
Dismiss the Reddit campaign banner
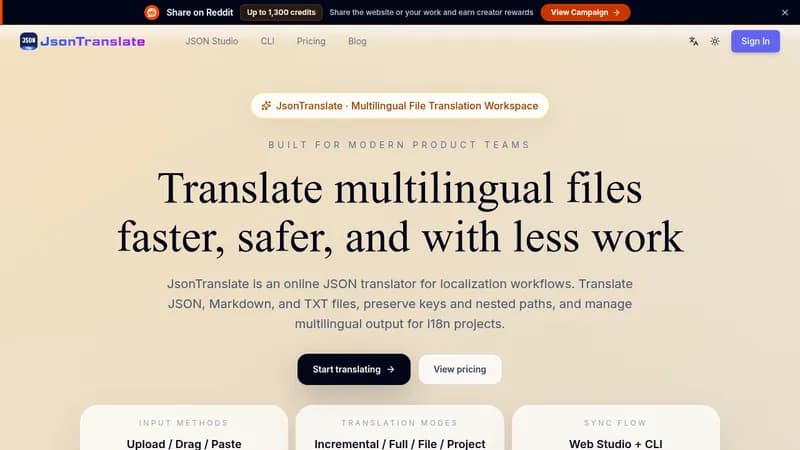click(x=785, y=13)
